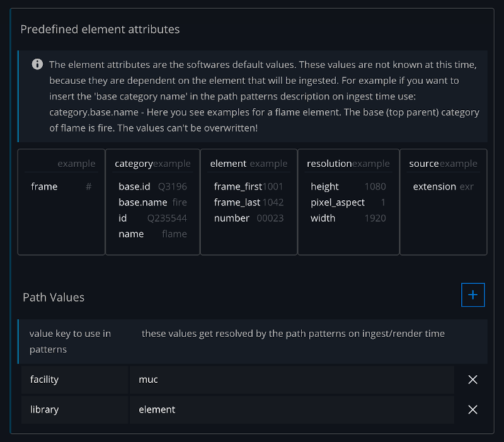Select the frame attribute entry
Viewport: 504px width, 442px height.
click(44, 186)
